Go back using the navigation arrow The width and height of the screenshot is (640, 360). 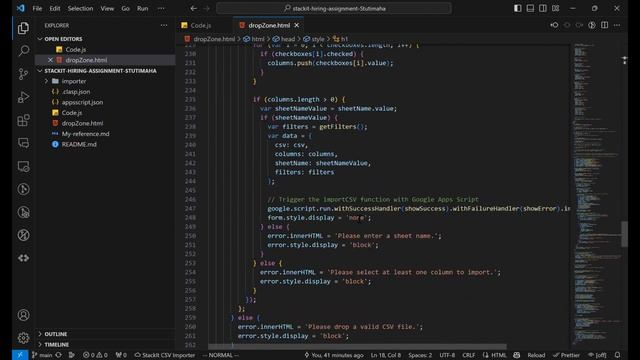[x=193, y=8]
